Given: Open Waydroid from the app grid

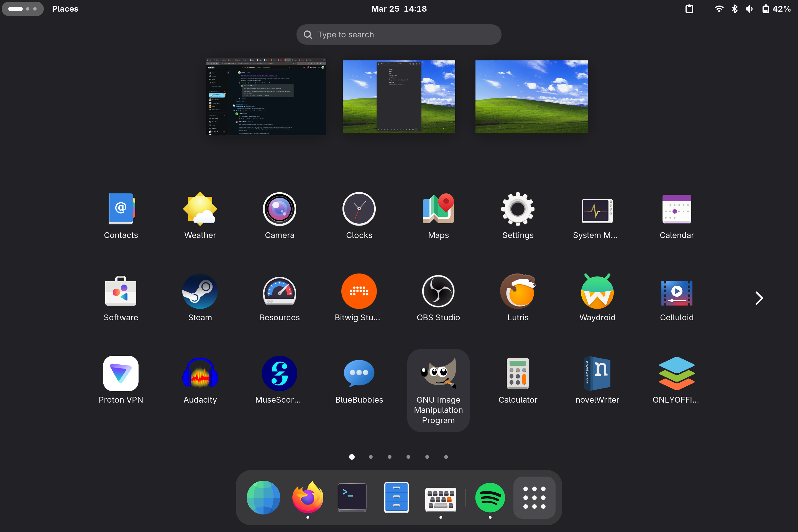Looking at the screenshot, I should tap(597, 291).
